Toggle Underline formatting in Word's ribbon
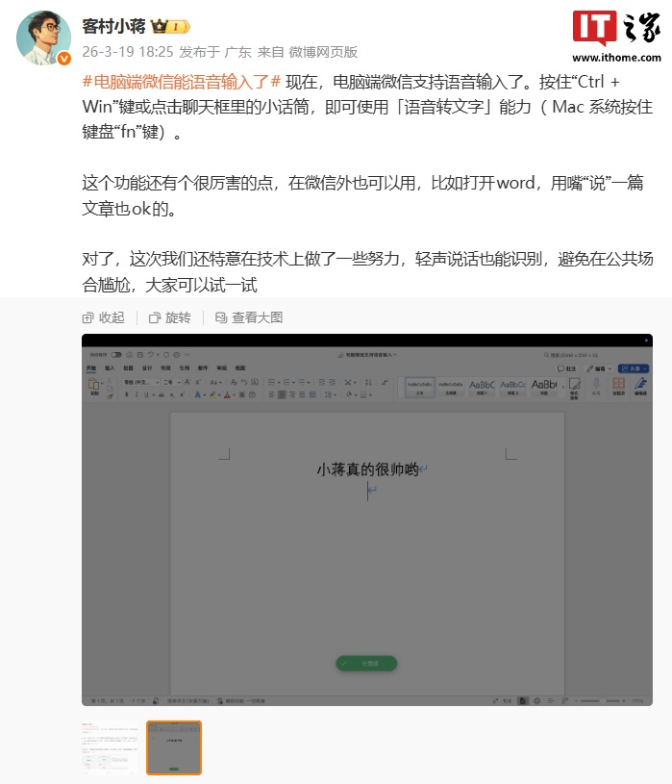The width and height of the screenshot is (672, 784). pyautogui.click(x=146, y=394)
